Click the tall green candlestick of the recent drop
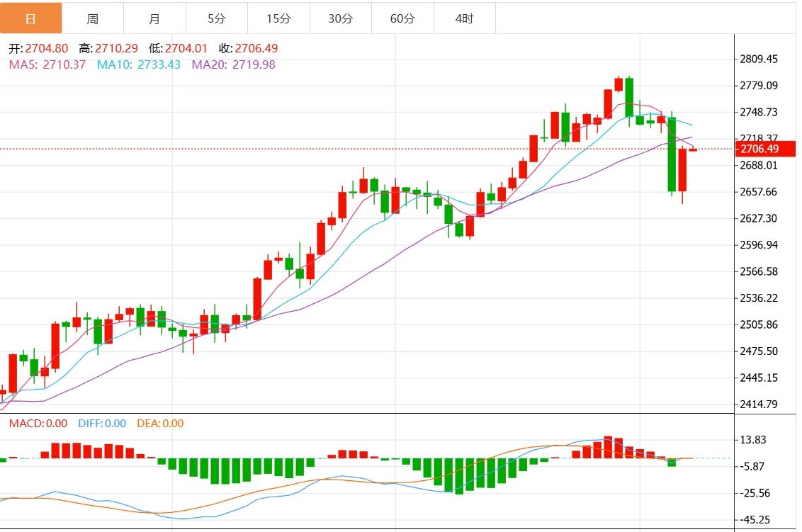This screenshot has width=802, height=532. 672,154
